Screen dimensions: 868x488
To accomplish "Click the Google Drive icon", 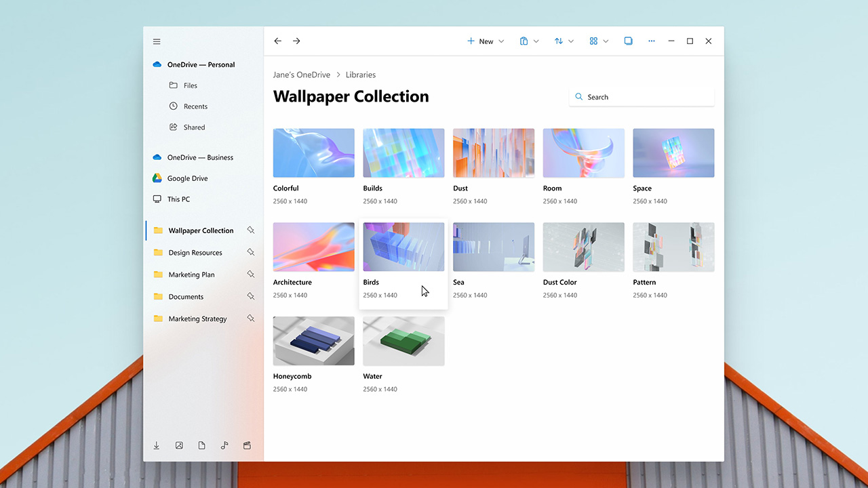I will [157, 178].
